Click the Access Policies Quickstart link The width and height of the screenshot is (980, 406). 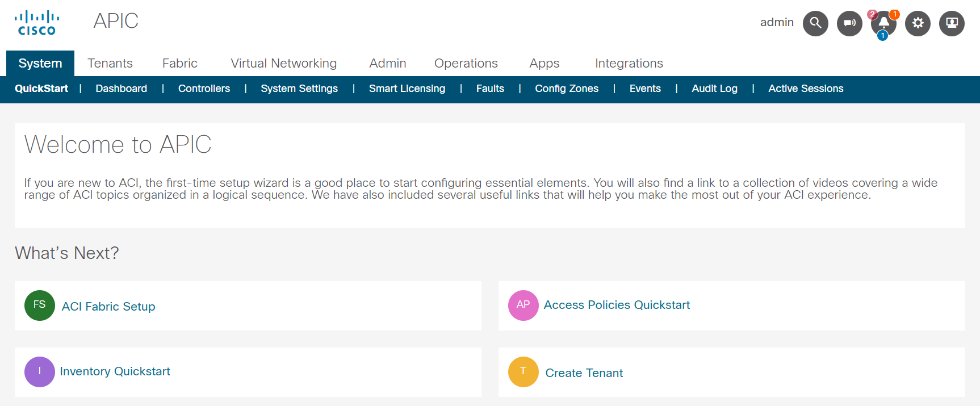coord(617,305)
